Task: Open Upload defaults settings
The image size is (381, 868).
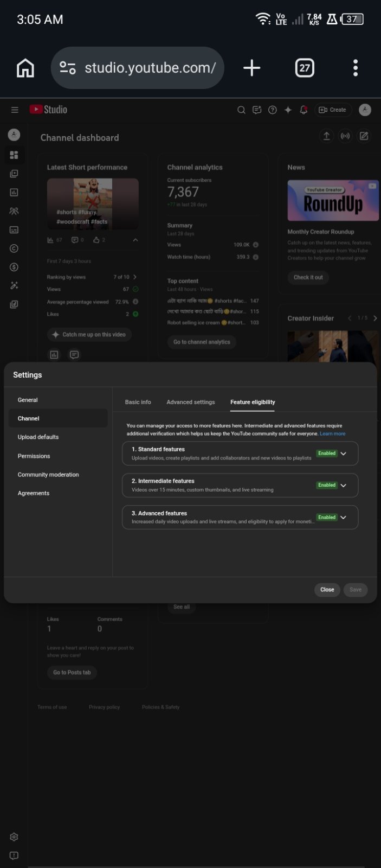Action: tap(58, 437)
